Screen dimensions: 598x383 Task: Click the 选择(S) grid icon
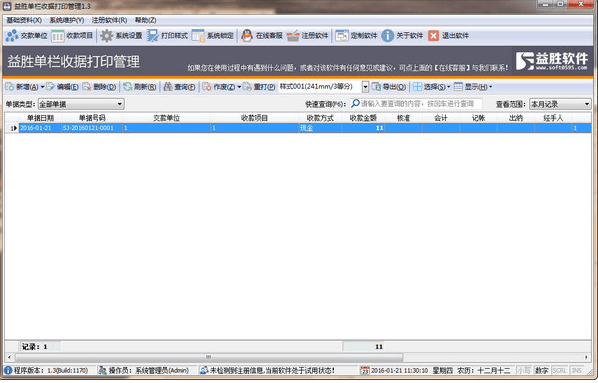[x=418, y=87]
